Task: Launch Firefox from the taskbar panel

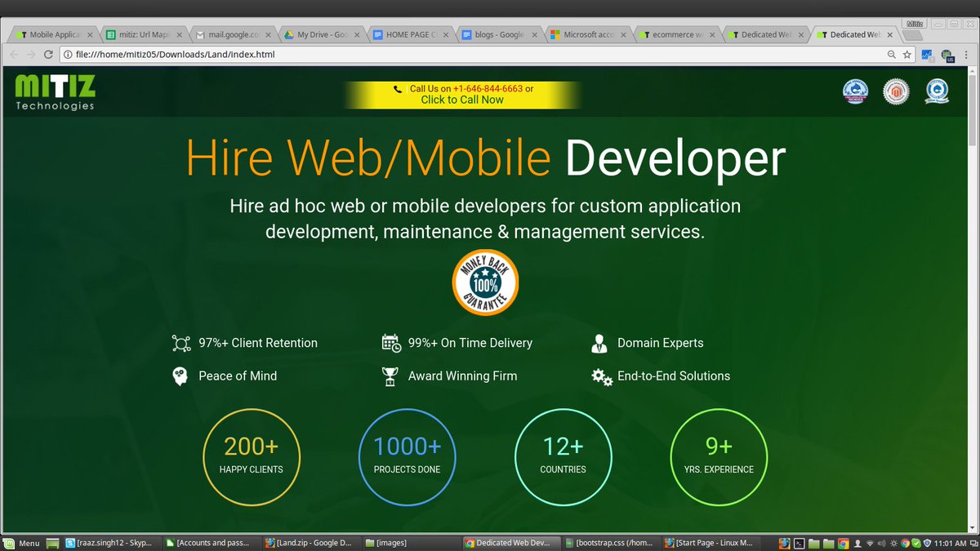Action: pos(784,543)
